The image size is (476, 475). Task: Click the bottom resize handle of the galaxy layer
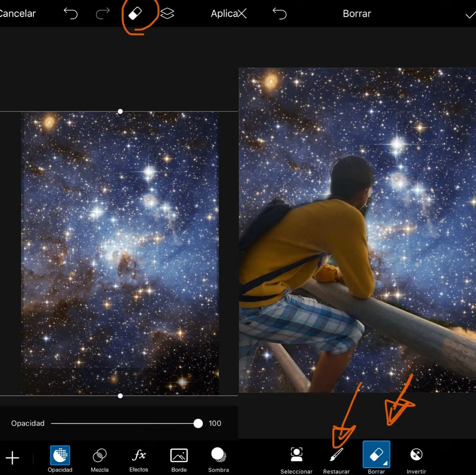120,396
